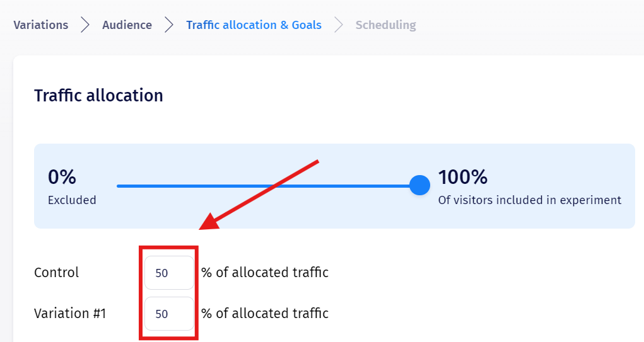Select the Traffic allocation & Goals step

[254, 25]
